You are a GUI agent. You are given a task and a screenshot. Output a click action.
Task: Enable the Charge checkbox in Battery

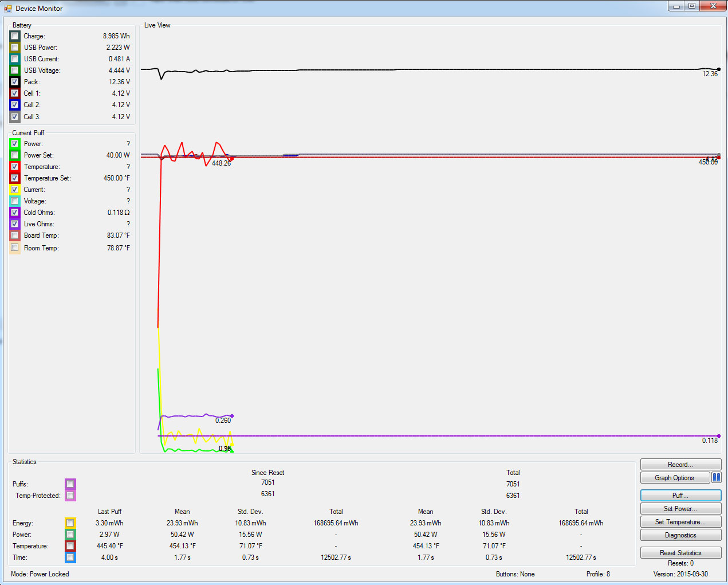pos(15,36)
